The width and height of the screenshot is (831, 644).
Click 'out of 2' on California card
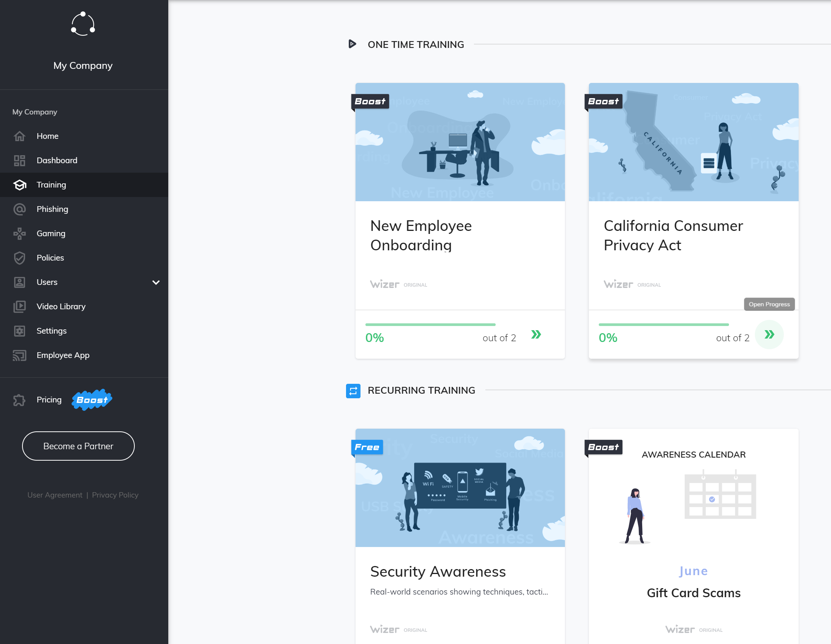pos(733,338)
